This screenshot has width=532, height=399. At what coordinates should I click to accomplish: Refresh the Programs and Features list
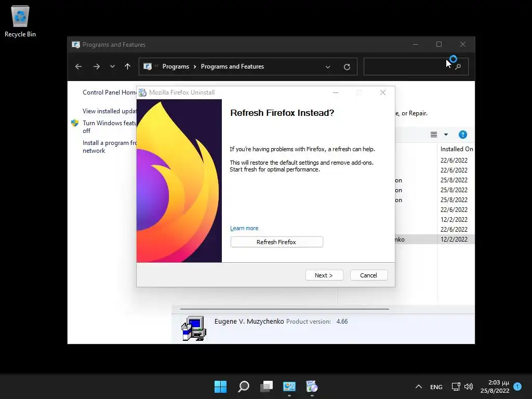[347, 67]
